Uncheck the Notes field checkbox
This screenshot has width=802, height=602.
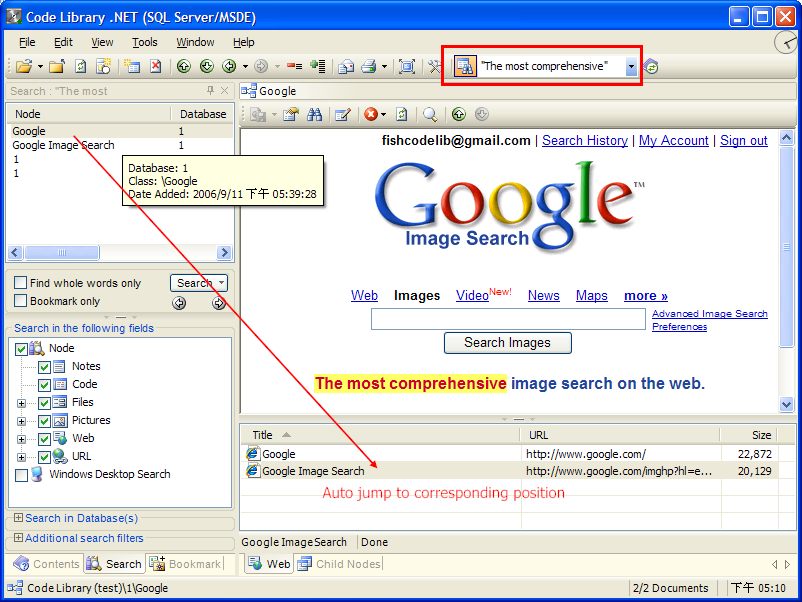pyautogui.click(x=44, y=367)
